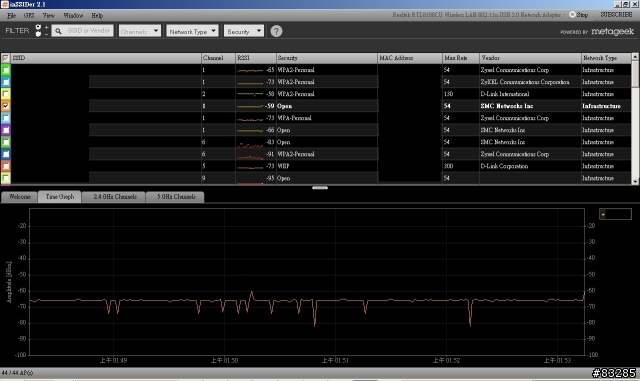
Task: Click the network list scrollbar thumb
Action: pyautogui.click(x=635, y=74)
